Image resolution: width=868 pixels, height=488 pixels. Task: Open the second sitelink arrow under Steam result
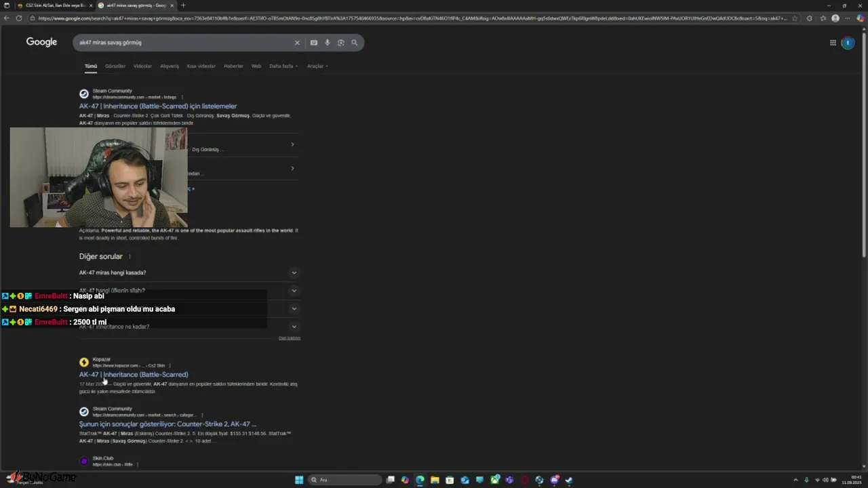point(292,168)
